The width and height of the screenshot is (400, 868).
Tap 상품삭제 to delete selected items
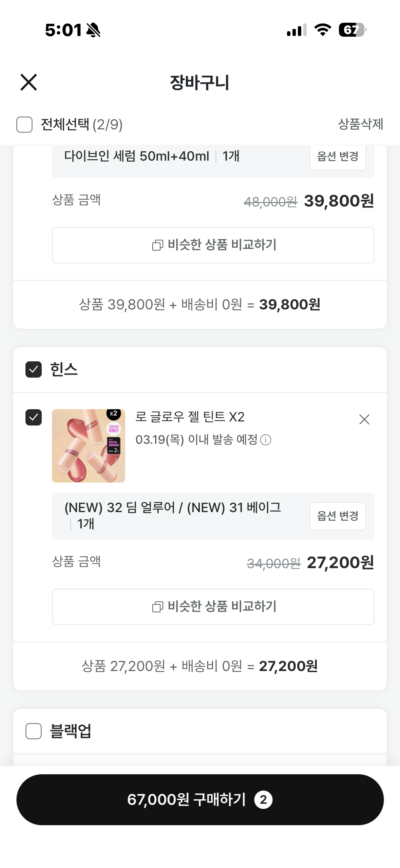[360, 124]
